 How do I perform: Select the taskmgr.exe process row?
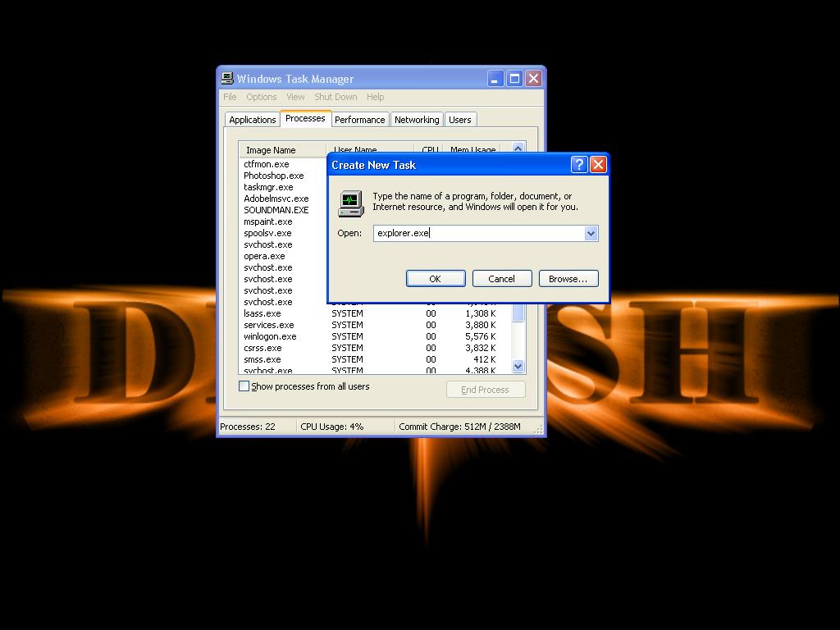click(268, 187)
